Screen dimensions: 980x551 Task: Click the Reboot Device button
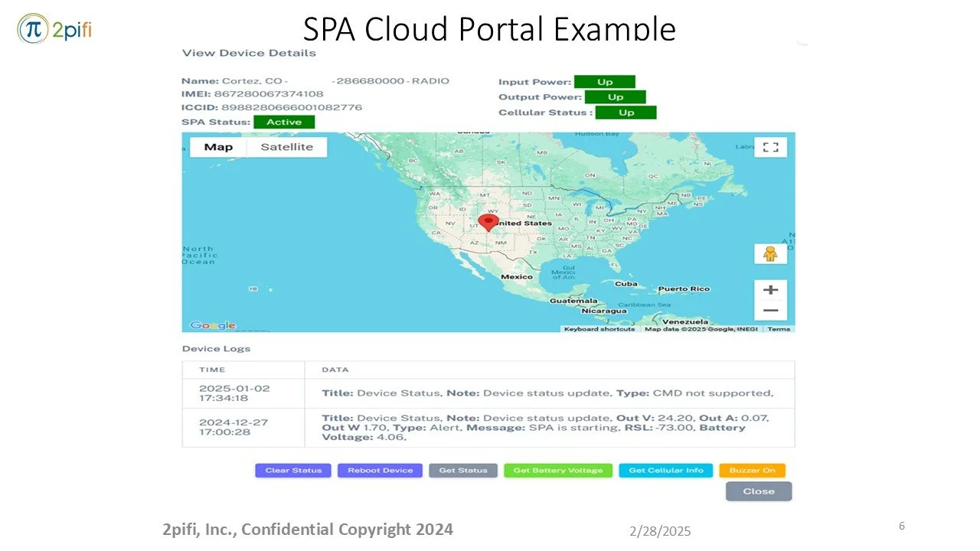381,470
